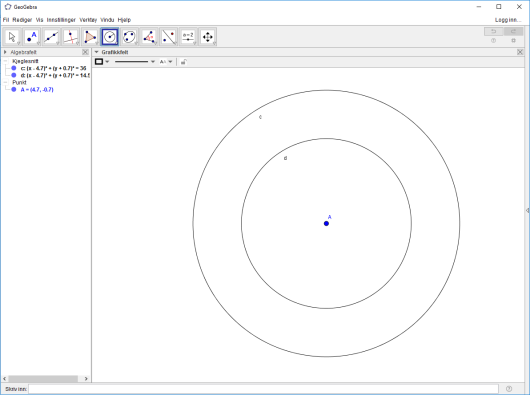Screen dimensions: 530x395
Task: Click the lock icon in style bar
Action: pyautogui.click(x=183, y=62)
